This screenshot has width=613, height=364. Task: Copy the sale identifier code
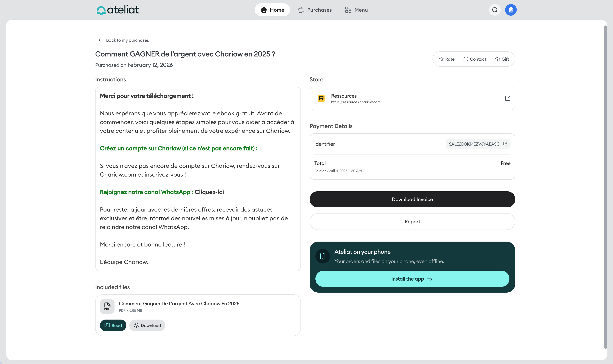[505, 144]
